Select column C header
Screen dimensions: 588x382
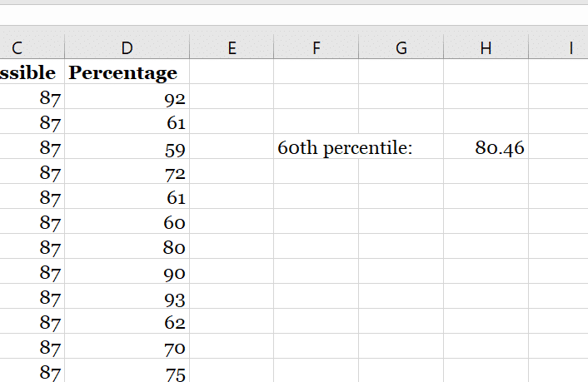31,48
